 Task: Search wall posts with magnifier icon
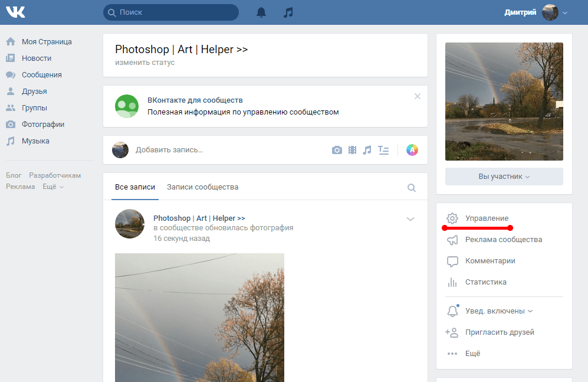click(x=412, y=188)
